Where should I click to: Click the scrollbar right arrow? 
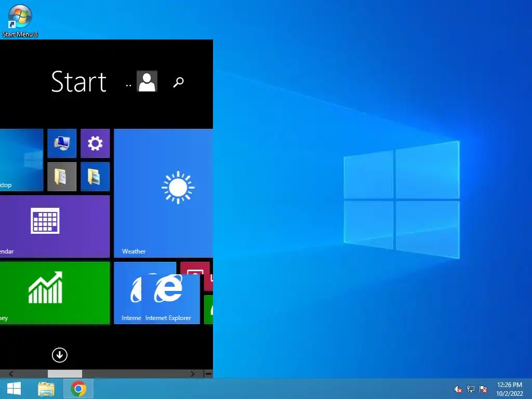[x=192, y=374]
